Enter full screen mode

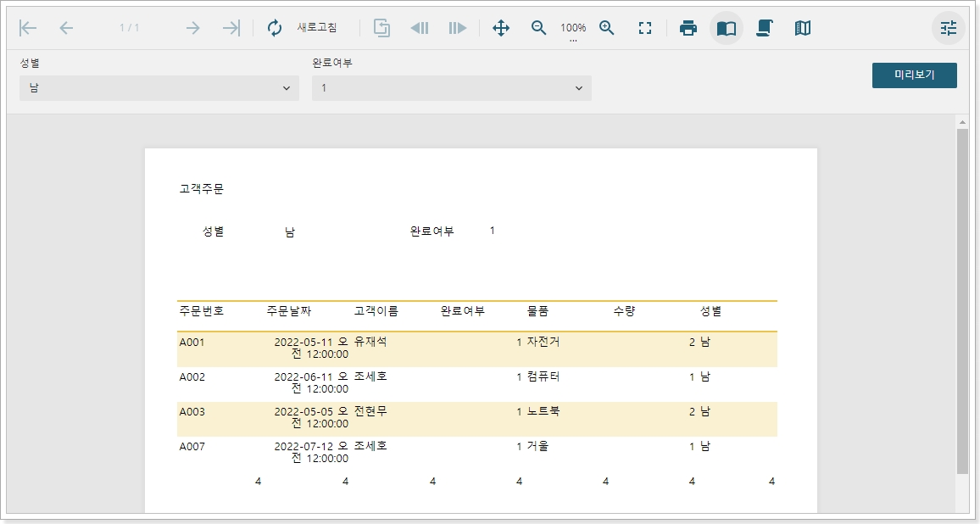[645, 28]
